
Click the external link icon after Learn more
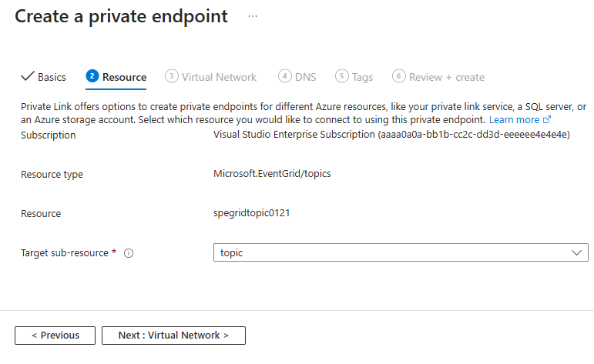(548, 120)
